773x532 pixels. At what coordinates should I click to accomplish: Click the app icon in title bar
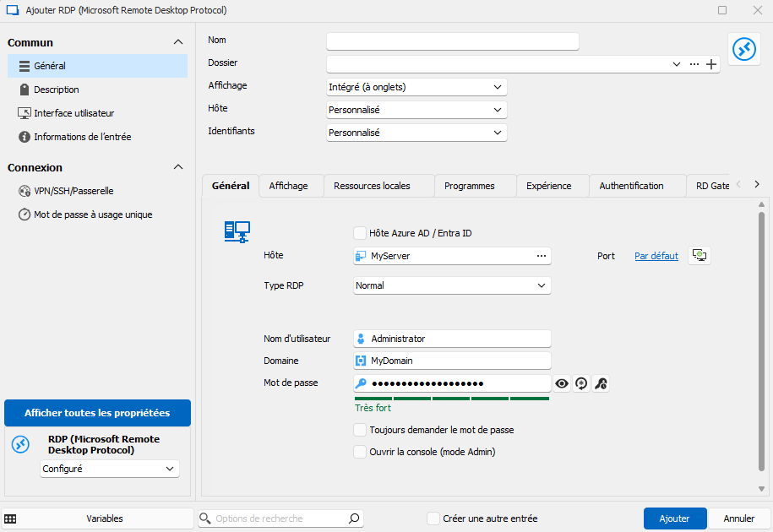13,10
